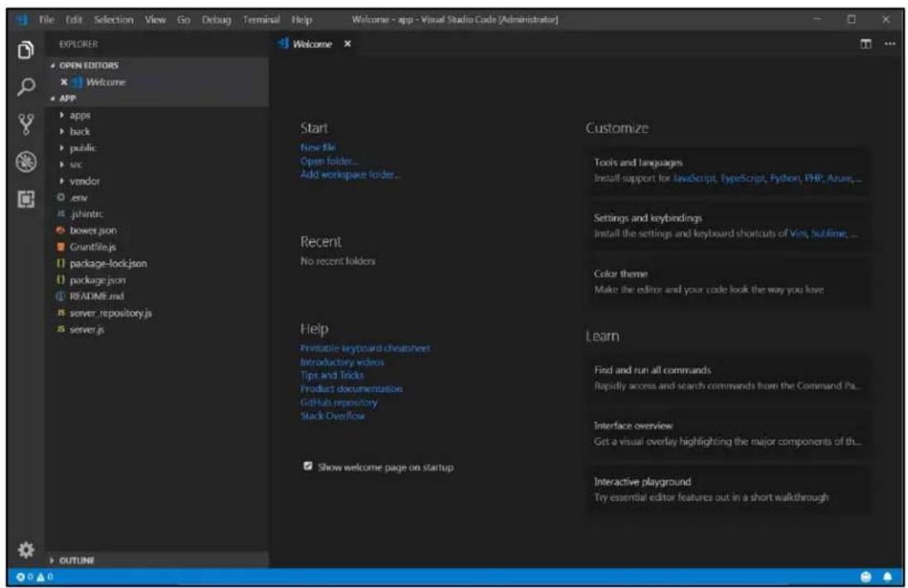Open the Edit menu
908x588 pixels.
74,20
